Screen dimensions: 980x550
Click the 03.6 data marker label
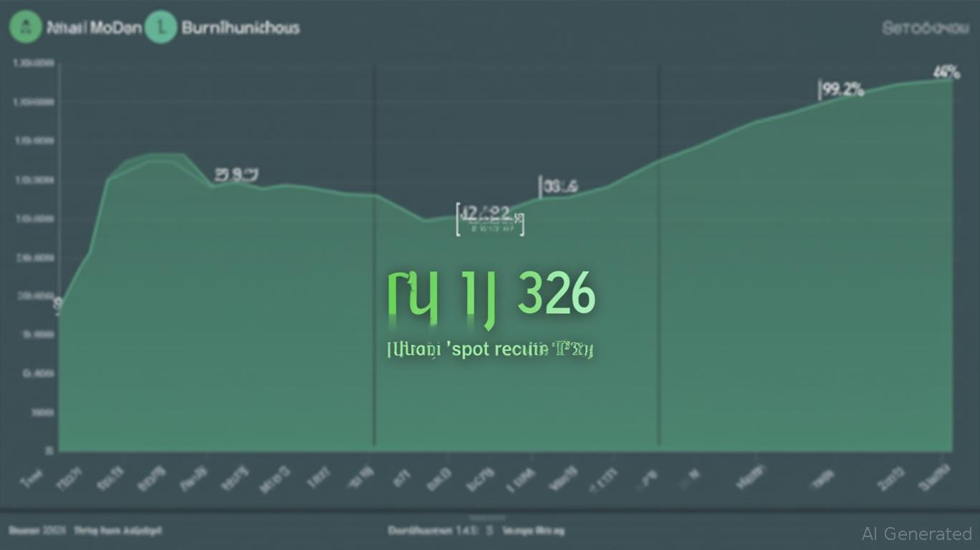560,187
